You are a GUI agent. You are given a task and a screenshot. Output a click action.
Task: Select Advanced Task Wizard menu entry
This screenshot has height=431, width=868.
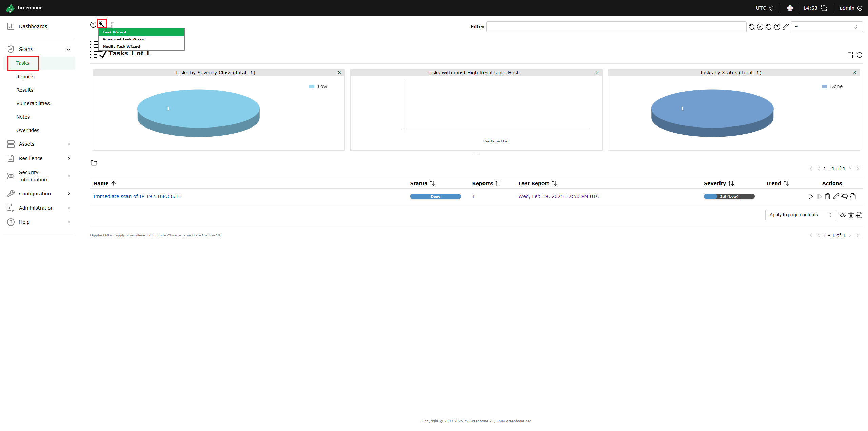coord(124,39)
